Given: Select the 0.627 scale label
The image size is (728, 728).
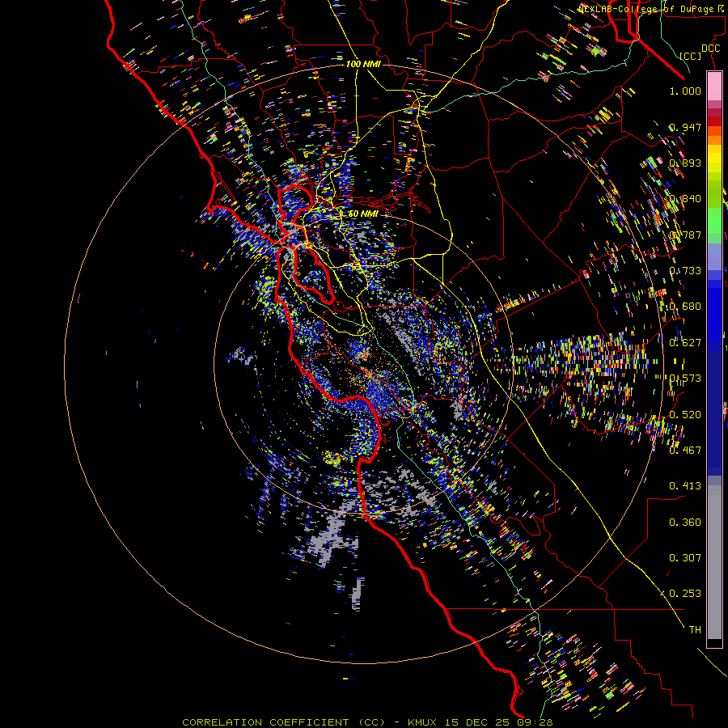Looking at the screenshot, I should (x=685, y=343).
